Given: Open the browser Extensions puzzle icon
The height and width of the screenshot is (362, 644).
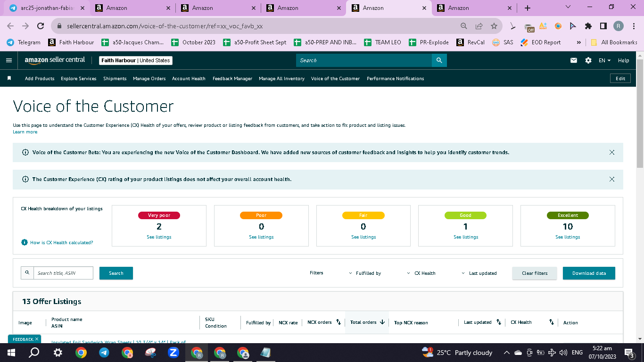Looking at the screenshot, I should tap(588, 26).
